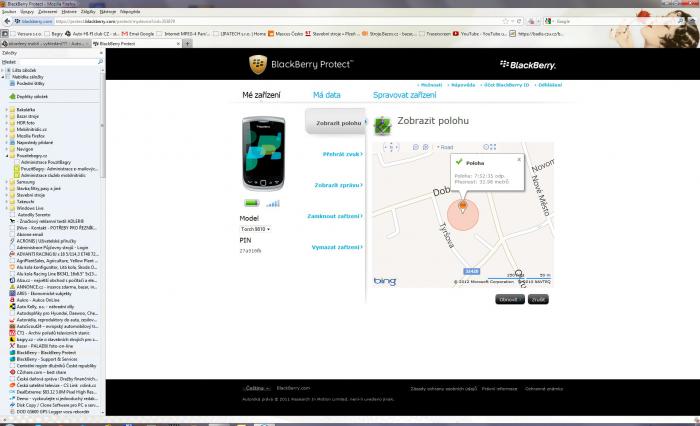Click the map pan compass control
This screenshot has width=700, height=426.
point(390,148)
